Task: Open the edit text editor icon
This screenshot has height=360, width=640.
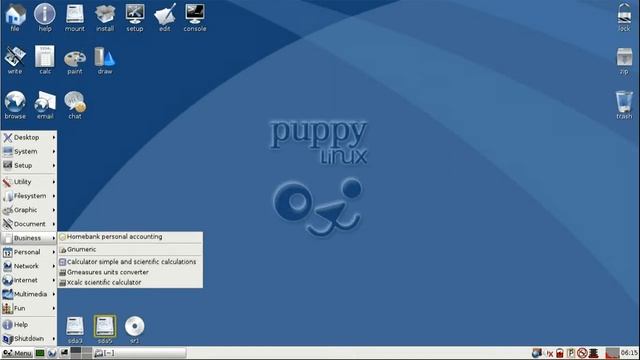Action: pos(165,17)
